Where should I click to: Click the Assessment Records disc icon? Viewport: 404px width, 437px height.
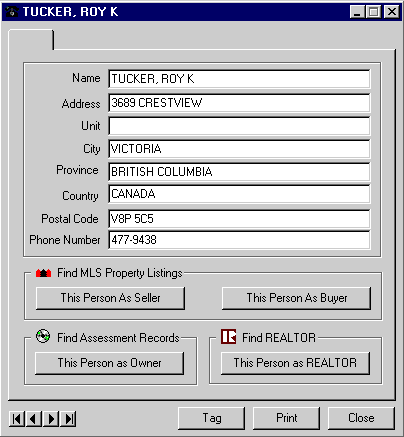click(x=43, y=336)
